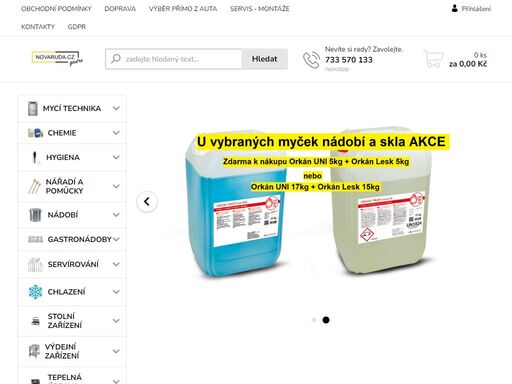Click the Nádobí pot icon
This screenshot has height=384, width=512.
(35, 215)
